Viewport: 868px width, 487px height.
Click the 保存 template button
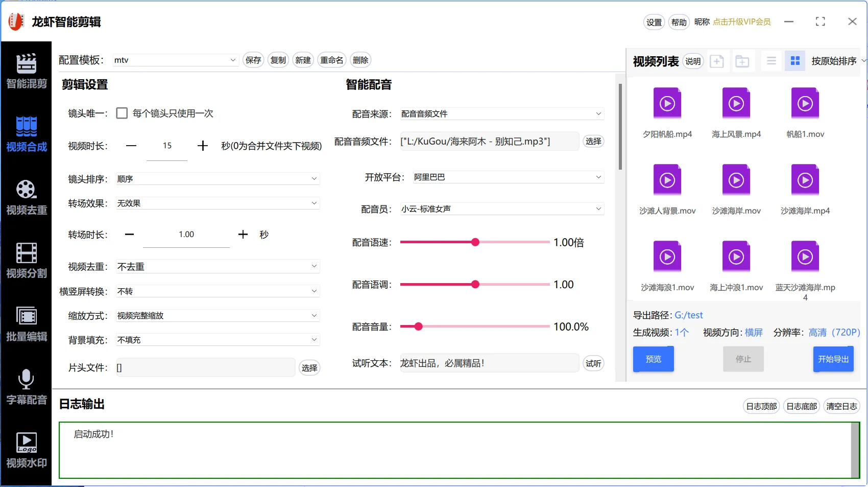coord(253,60)
